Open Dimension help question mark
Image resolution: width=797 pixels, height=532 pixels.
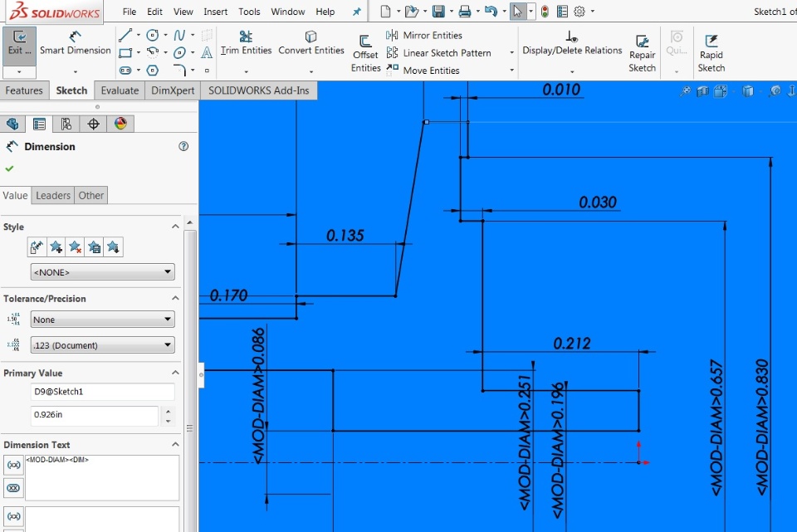(183, 146)
